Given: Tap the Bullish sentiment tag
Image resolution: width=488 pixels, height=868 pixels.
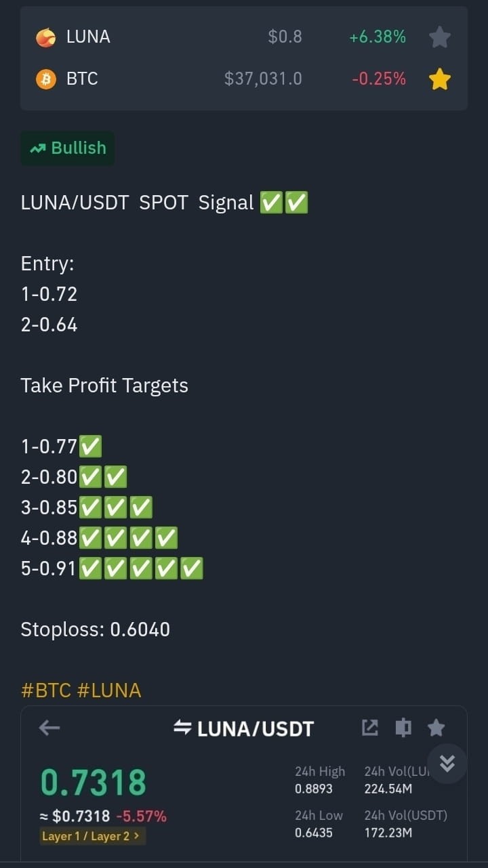Looking at the screenshot, I should pos(68,148).
